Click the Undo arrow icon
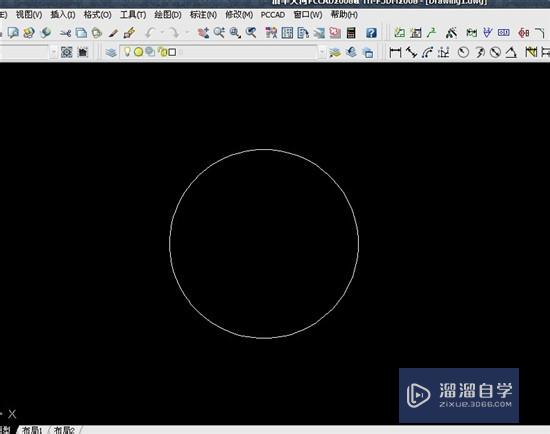Image resolution: width=550 pixels, height=434 pixels. tap(150, 33)
